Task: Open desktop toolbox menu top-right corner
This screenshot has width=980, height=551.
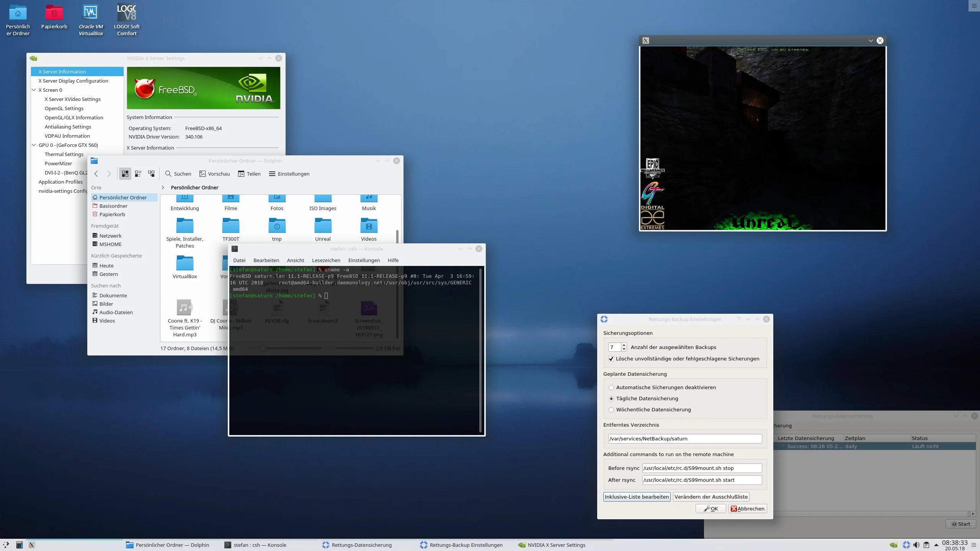Action: (x=974, y=6)
